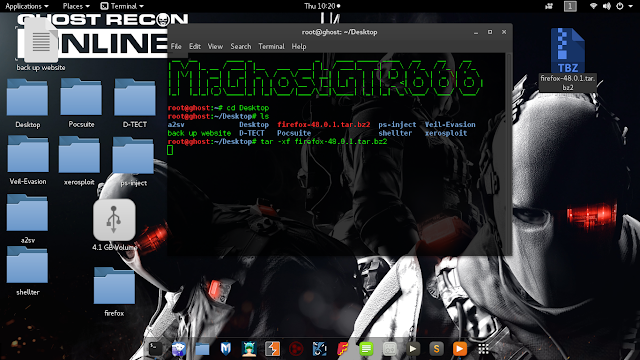Select the shellter folder on desktop
This screenshot has height=360, width=640.
[x=27, y=271]
